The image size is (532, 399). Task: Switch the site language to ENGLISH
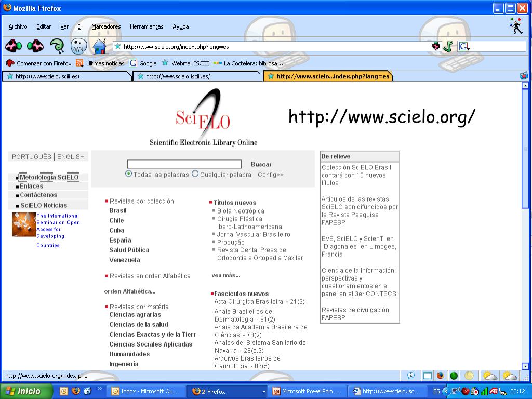pyautogui.click(x=71, y=157)
